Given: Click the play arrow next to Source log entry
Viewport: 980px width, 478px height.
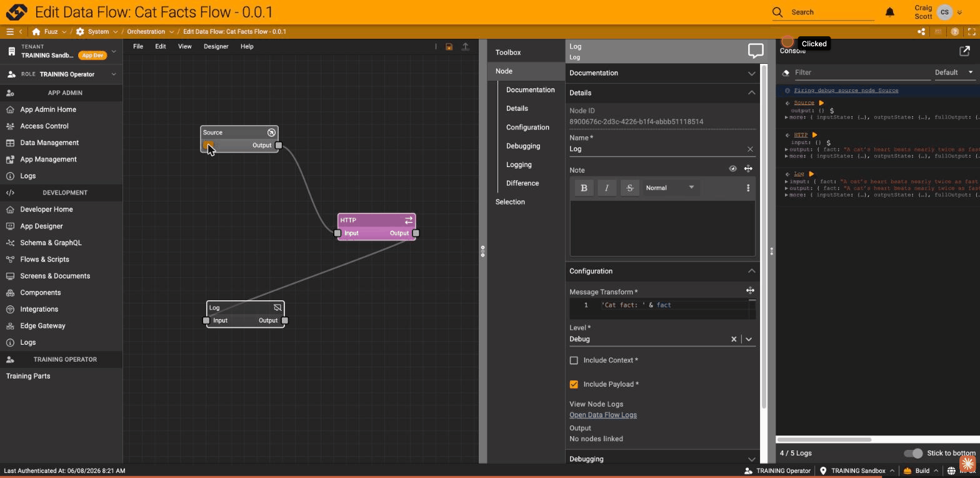Looking at the screenshot, I should coord(821,103).
